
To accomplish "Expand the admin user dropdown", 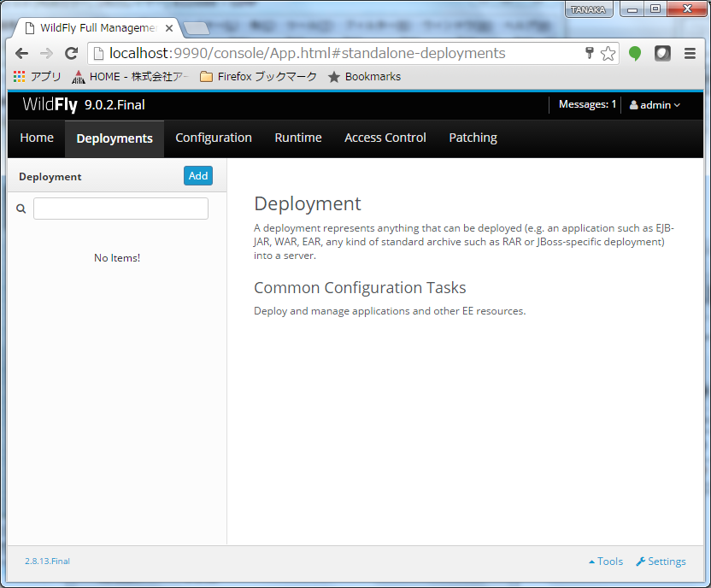I will click(655, 105).
